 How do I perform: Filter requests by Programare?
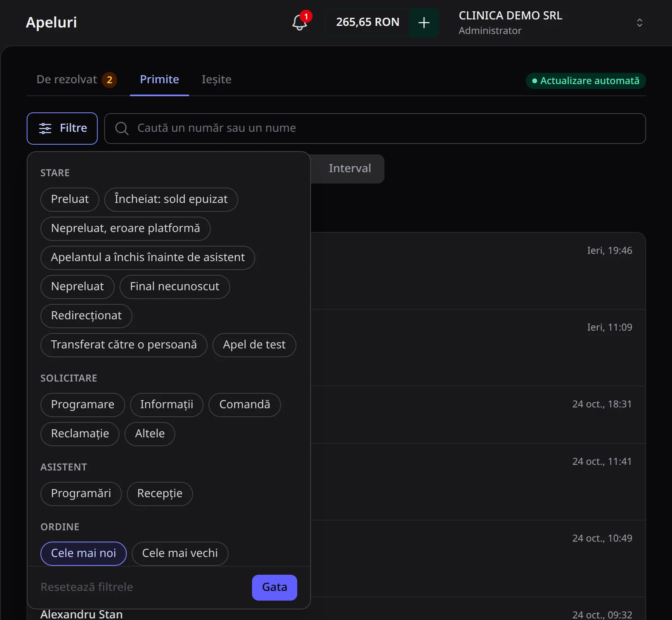click(x=83, y=405)
